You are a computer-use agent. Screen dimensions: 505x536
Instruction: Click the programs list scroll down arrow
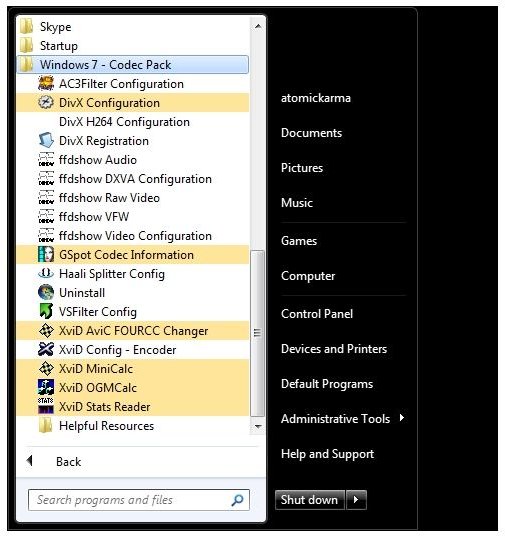(258, 426)
